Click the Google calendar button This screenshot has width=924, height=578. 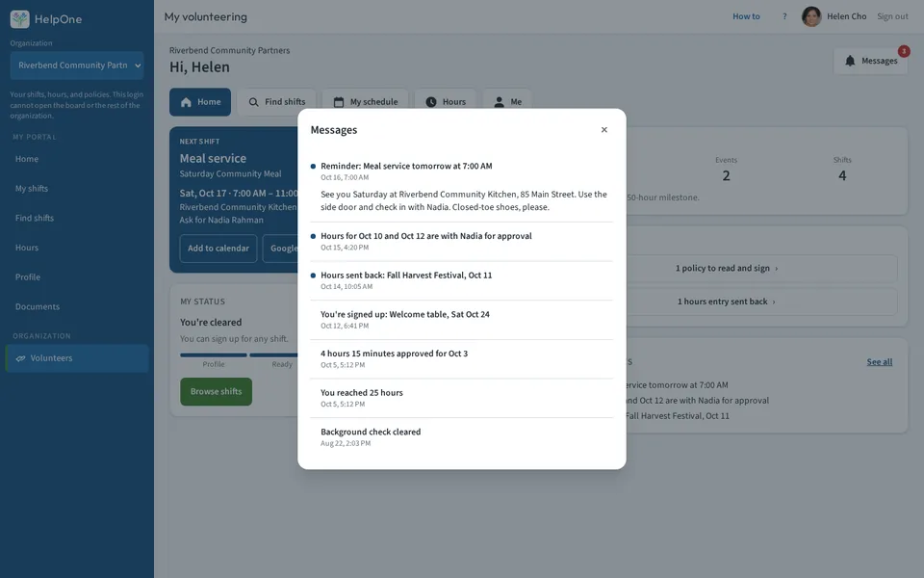(x=280, y=249)
